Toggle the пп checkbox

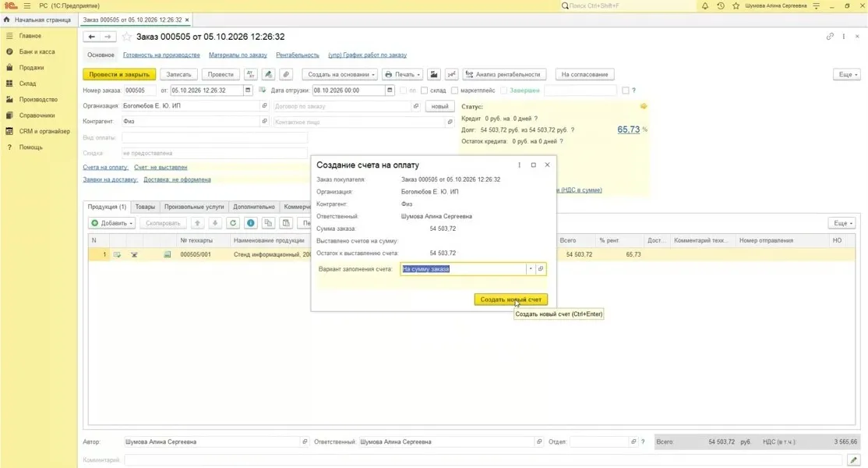click(403, 90)
